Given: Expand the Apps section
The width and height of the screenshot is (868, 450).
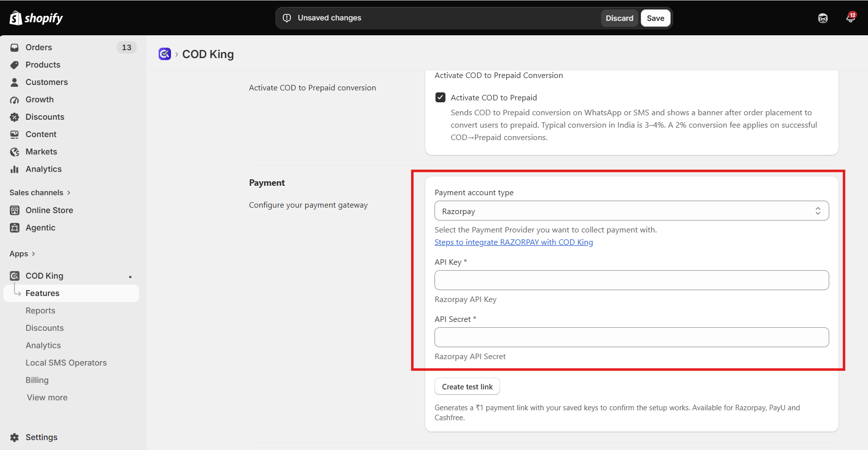Looking at the screenshot, I should tap(22, 253).
